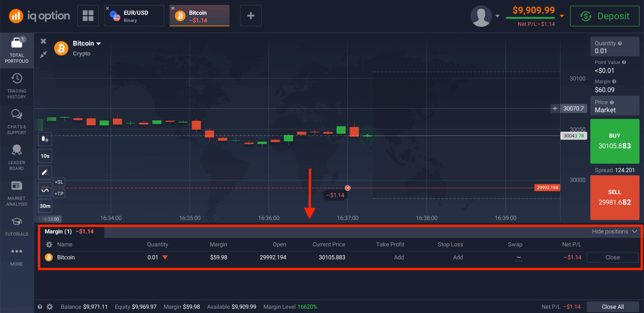Image resolution: width=644 pixels, height=313 pixels.
Task: Add a new asset tab with plus
Action: point(251,16)
